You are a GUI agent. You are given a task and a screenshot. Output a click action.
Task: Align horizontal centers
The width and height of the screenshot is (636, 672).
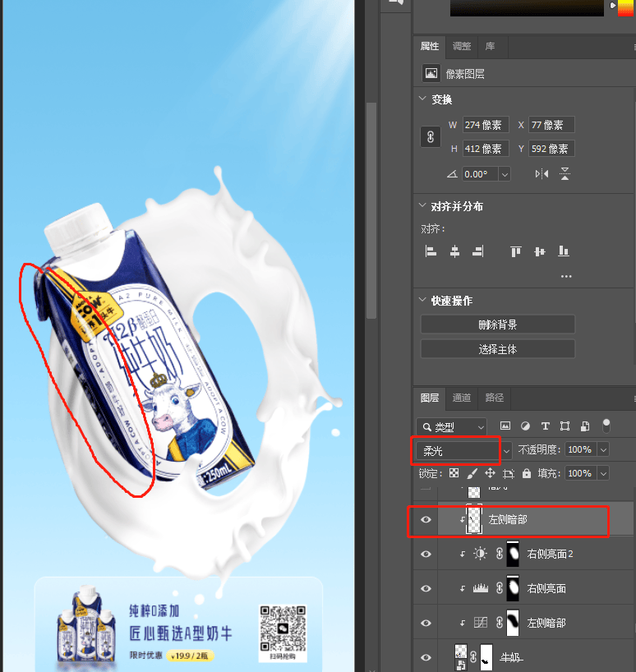454,251
